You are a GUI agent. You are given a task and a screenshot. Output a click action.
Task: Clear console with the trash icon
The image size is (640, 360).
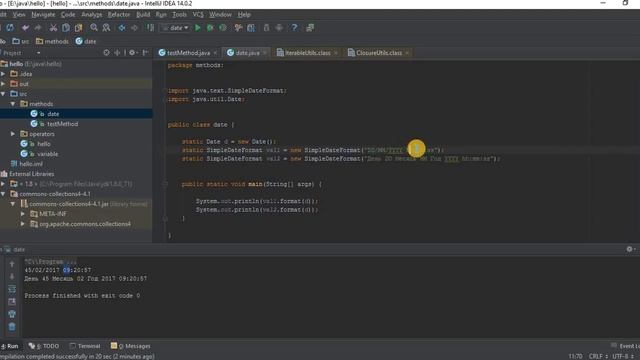point(12,327)
